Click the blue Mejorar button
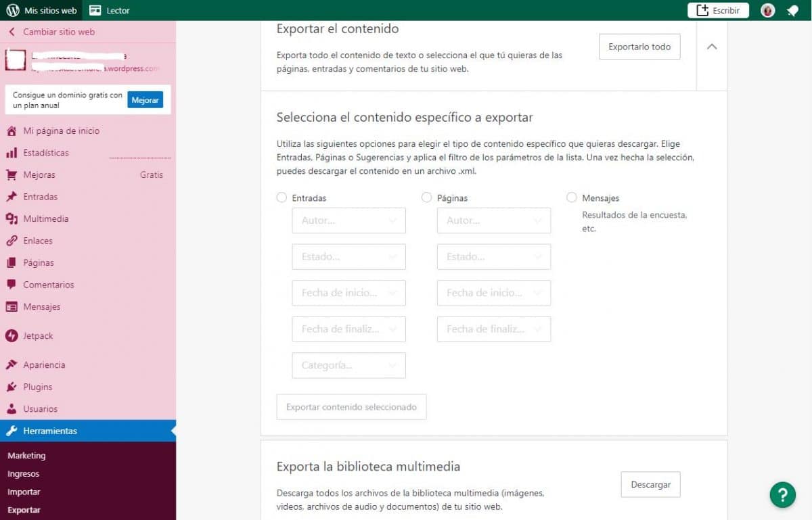 pyautogui.click(x=145, y=100)
